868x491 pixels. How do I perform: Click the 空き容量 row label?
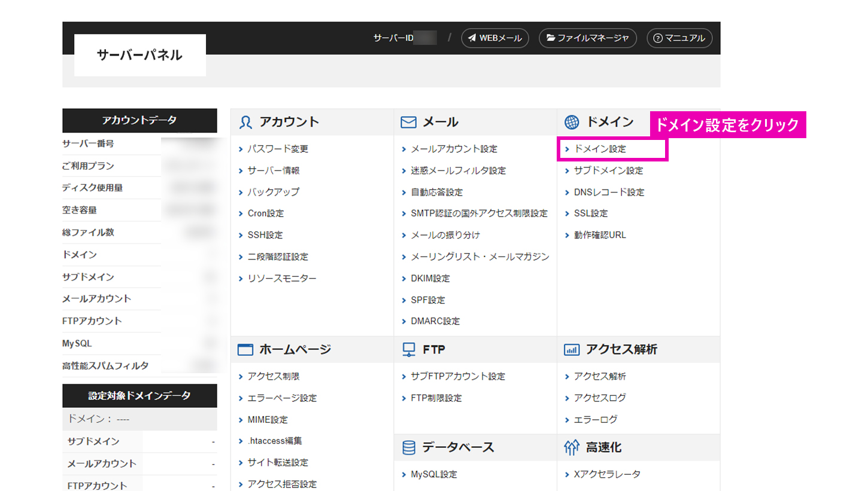pos(80,210)
